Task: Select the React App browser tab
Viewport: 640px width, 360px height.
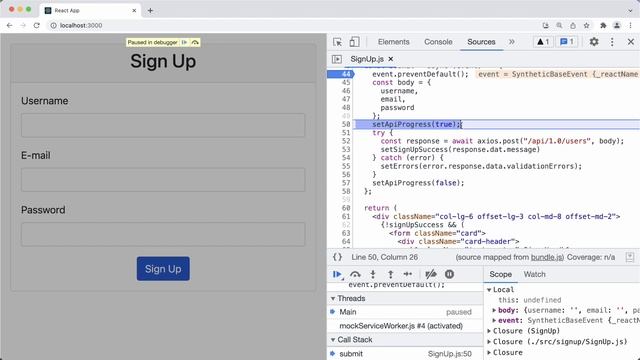Action: (90, 11)
